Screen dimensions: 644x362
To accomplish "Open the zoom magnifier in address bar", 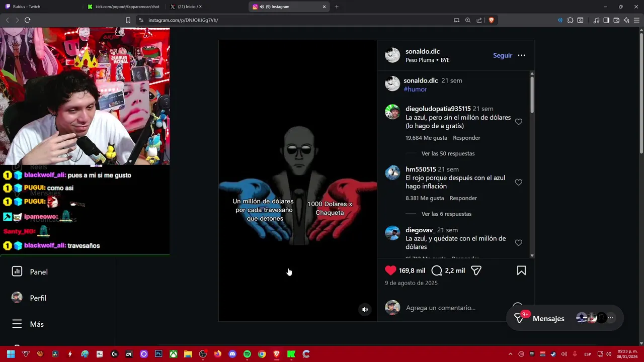I will (468, 20).
